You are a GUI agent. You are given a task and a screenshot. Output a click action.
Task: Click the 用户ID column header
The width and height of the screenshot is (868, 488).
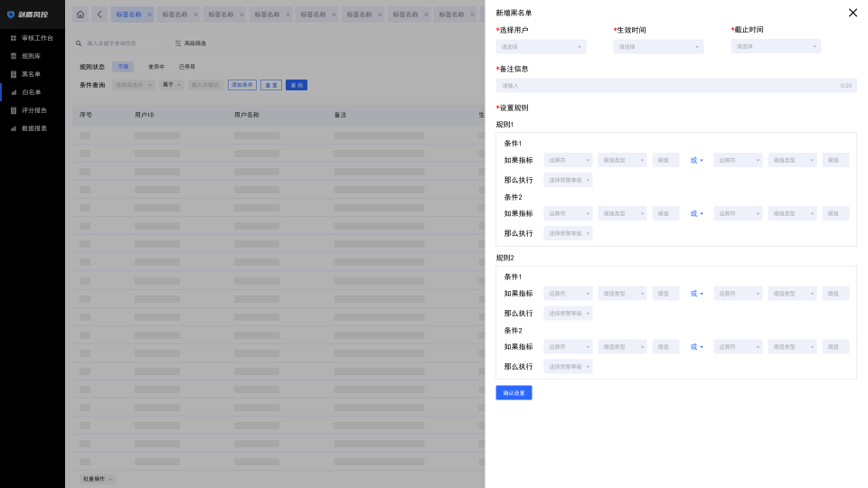[145, 115]
